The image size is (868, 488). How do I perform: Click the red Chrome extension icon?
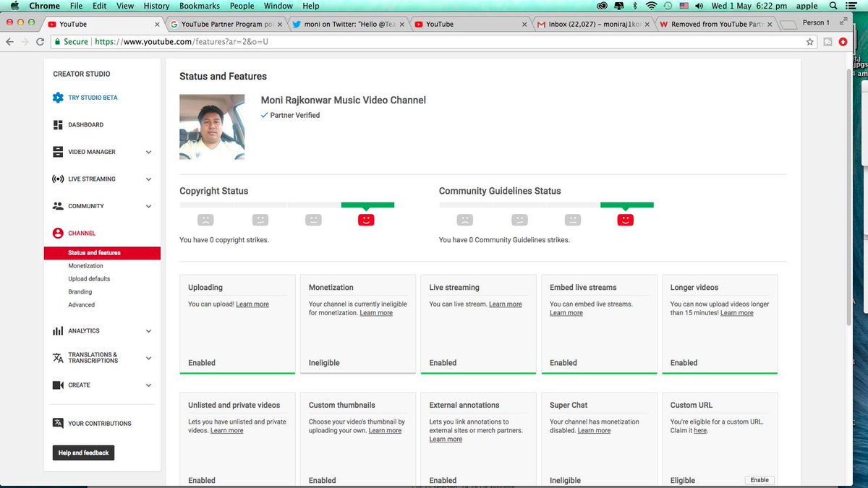tap(843, 42)
